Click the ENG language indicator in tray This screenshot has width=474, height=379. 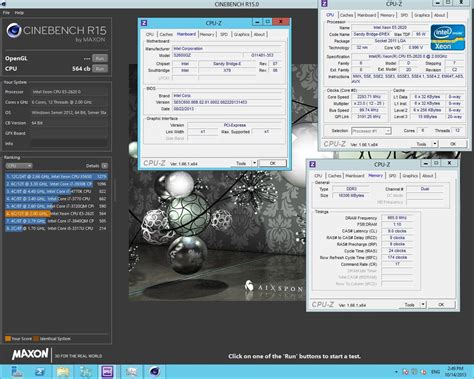[x=435, y=372]
